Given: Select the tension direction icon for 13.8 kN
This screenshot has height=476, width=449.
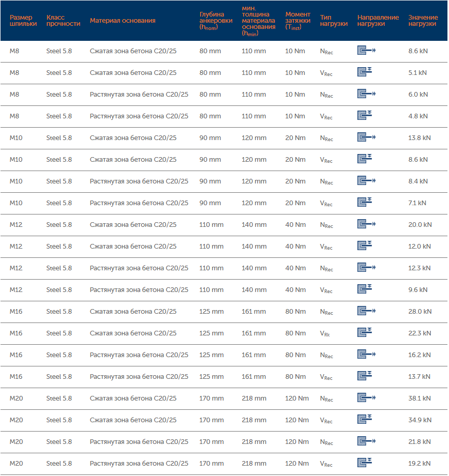Looking at the screenshot, I should (x=366, y=137).
